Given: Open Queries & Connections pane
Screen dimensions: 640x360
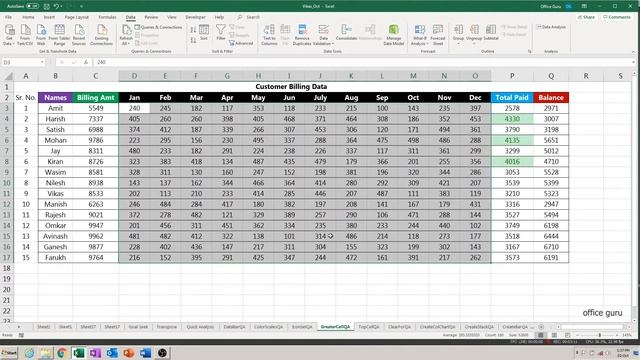Looking at the screenshot, I should coord(158,27).
